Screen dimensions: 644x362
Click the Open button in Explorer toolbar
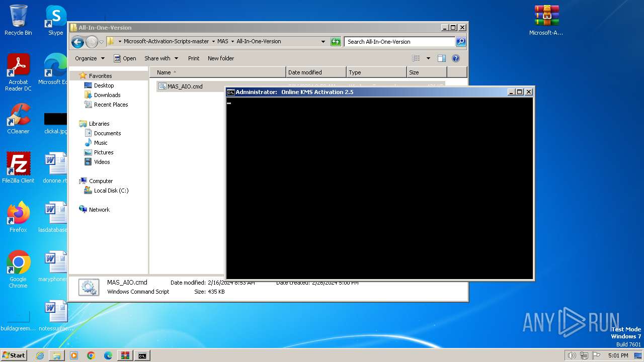pos(125,58)
